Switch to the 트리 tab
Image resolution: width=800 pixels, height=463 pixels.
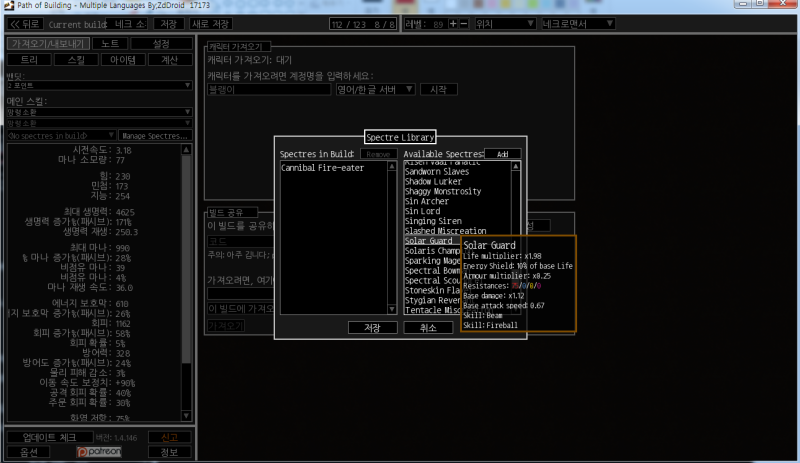coord(29,60)
